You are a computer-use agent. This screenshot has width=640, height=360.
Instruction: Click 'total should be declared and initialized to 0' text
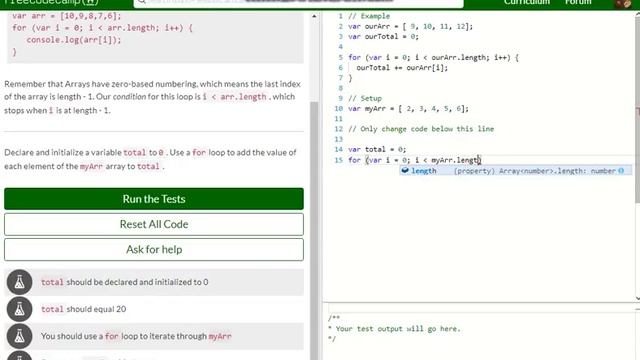[124, 282]
